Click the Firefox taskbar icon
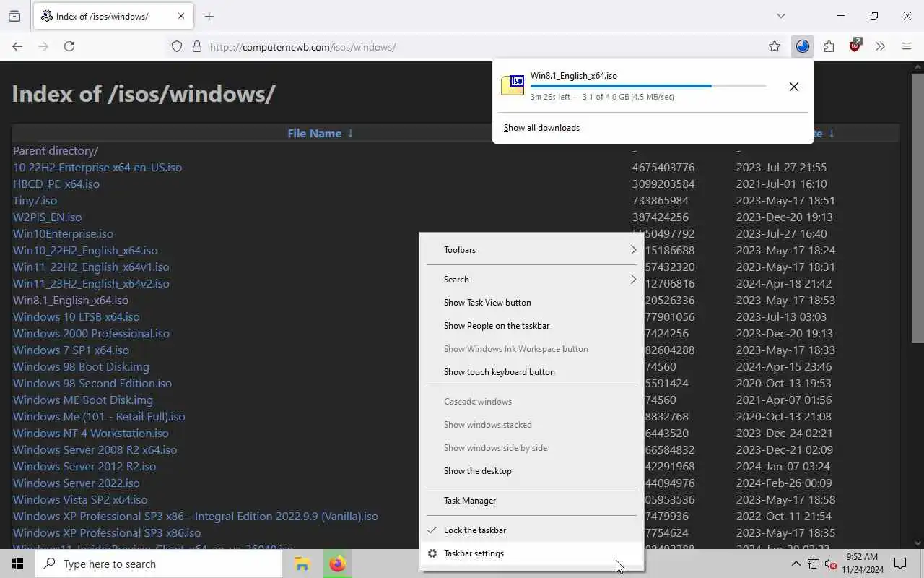Image resolution: width=924 pixels, height=578 pixels. coord(337,564)
